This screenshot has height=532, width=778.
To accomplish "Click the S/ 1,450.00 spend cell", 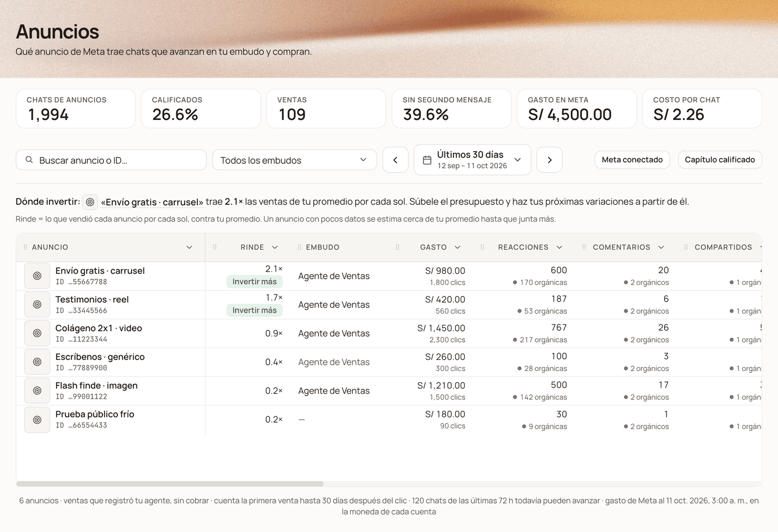I will [441, 328].
